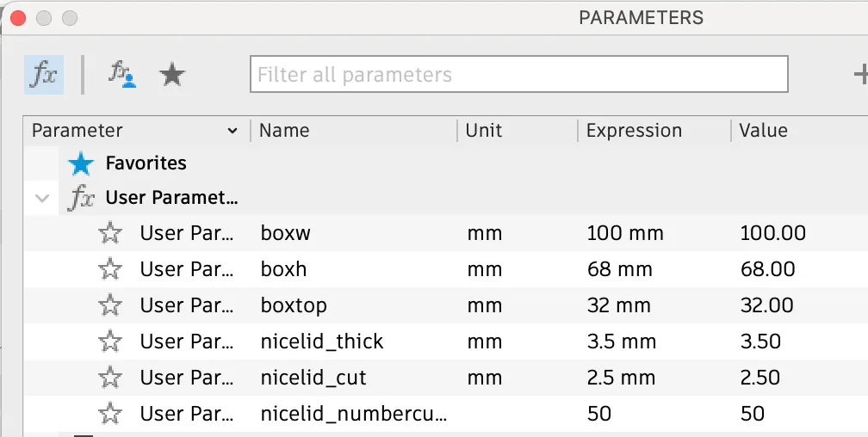This screenshot has width=868, height=437.
Task: Favorite the boxw parameter star
Action: pos(110,233)
